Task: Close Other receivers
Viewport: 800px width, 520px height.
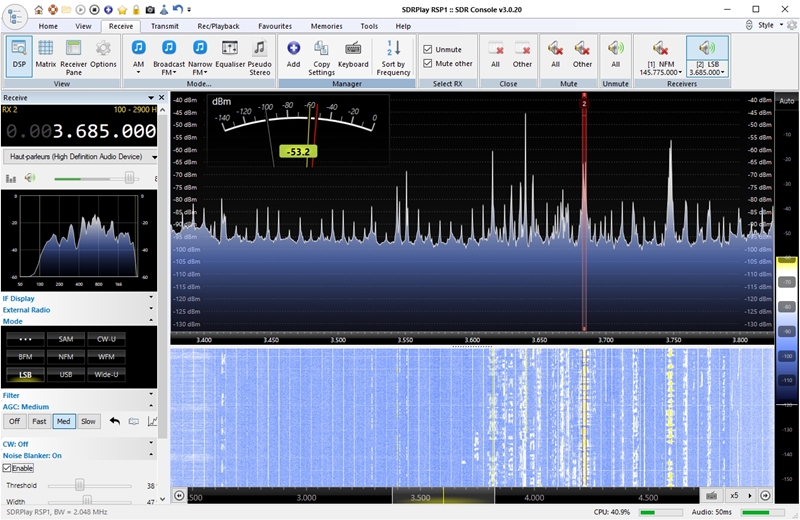Action: [x=522, y=55]
